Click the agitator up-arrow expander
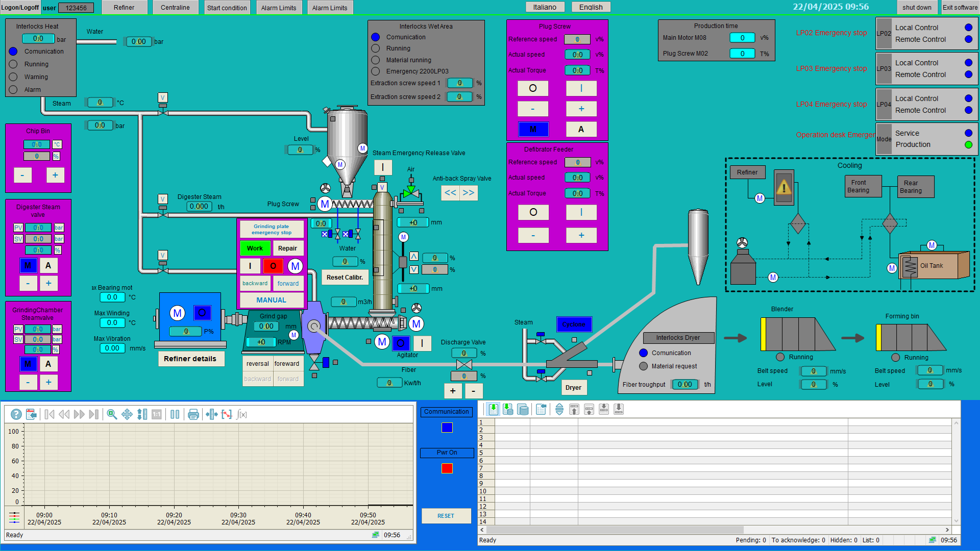The width and height of the screenshot is (980, 551). click(414, 256)
